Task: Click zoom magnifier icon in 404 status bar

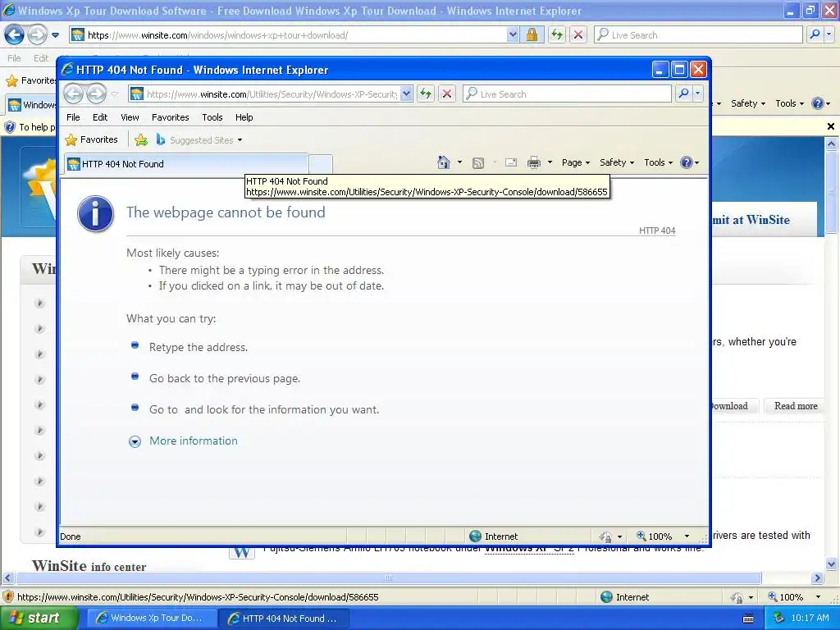Action: click(641, 536)
